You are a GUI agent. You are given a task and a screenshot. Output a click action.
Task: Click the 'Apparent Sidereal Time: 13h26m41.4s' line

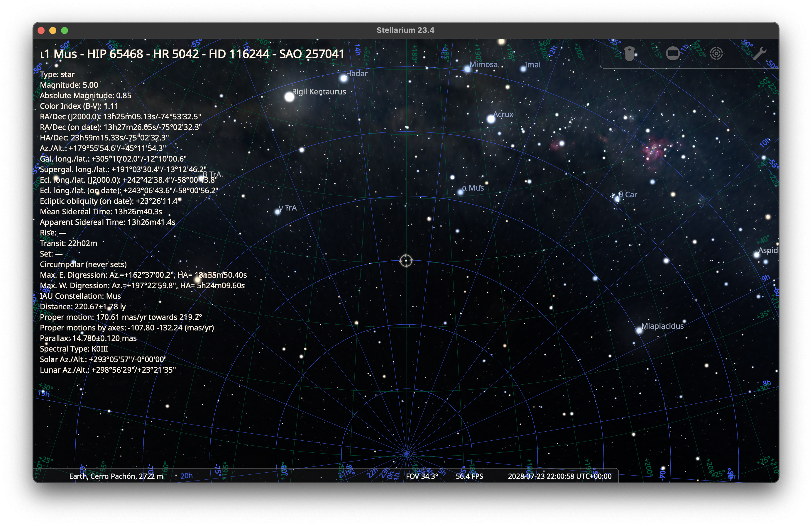[x=107, y=222]
